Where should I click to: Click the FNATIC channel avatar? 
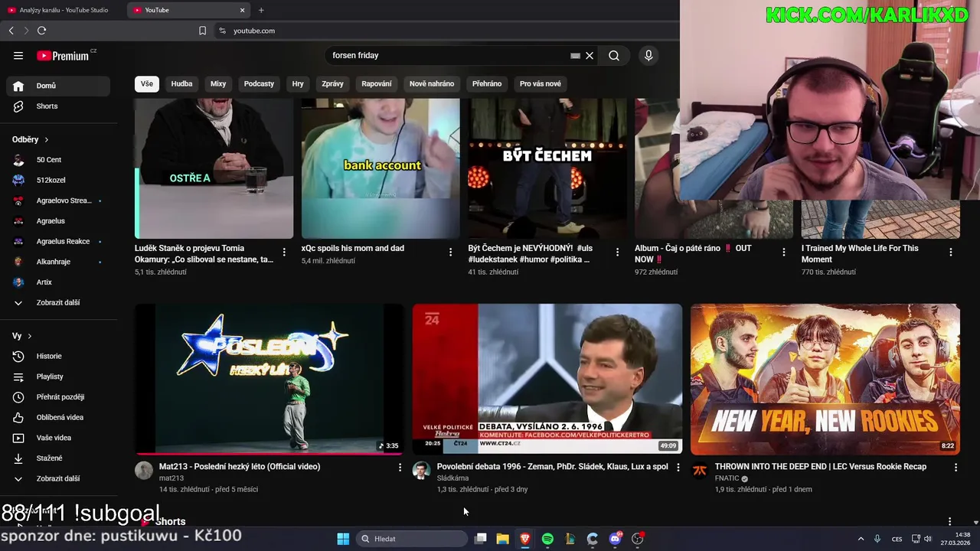click(x=700, y=471)
